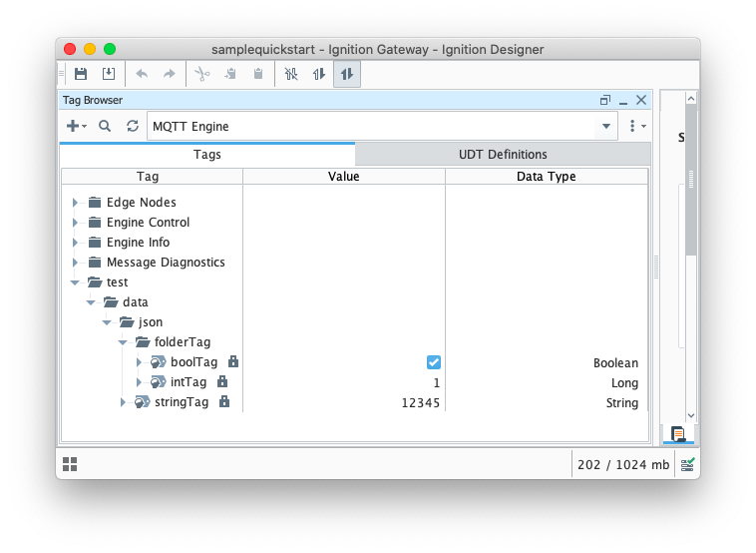Screen dimensions: 756x553
Task: Expand the Engine Control folder
Action: point(75,222)
